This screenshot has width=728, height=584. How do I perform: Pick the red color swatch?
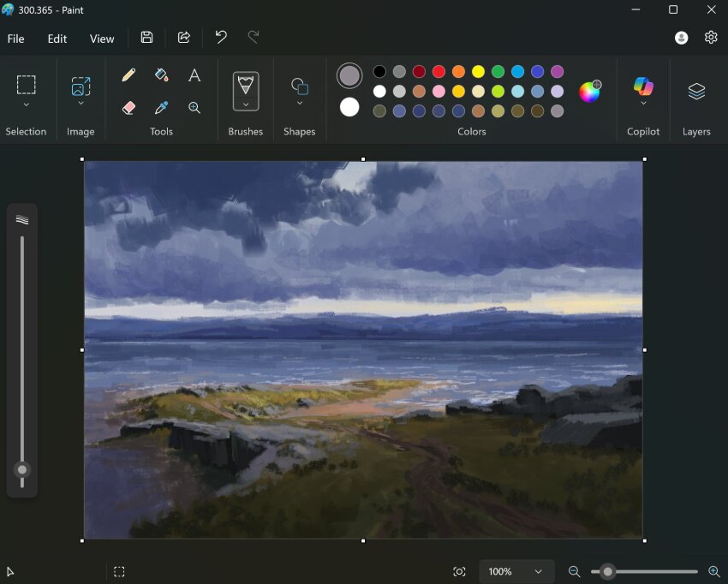point(439,72)
